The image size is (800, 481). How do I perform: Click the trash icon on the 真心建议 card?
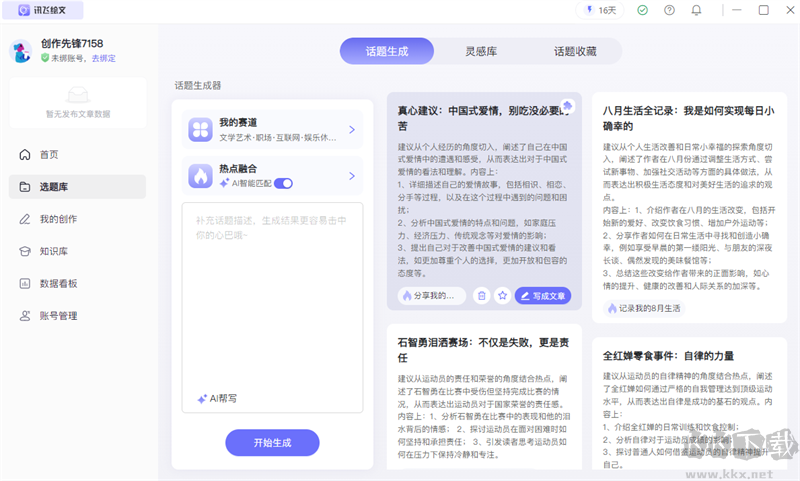[x=481, y=296]
